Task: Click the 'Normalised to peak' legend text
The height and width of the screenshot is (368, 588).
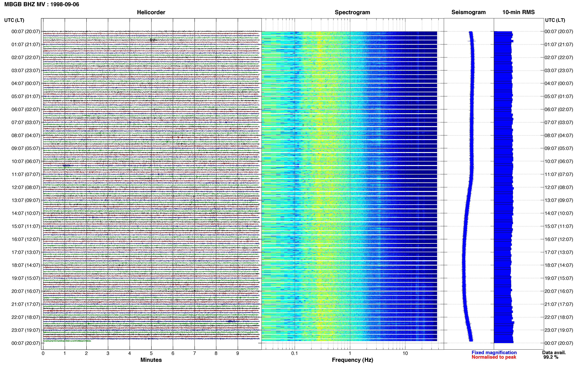Action: (494, 357)
